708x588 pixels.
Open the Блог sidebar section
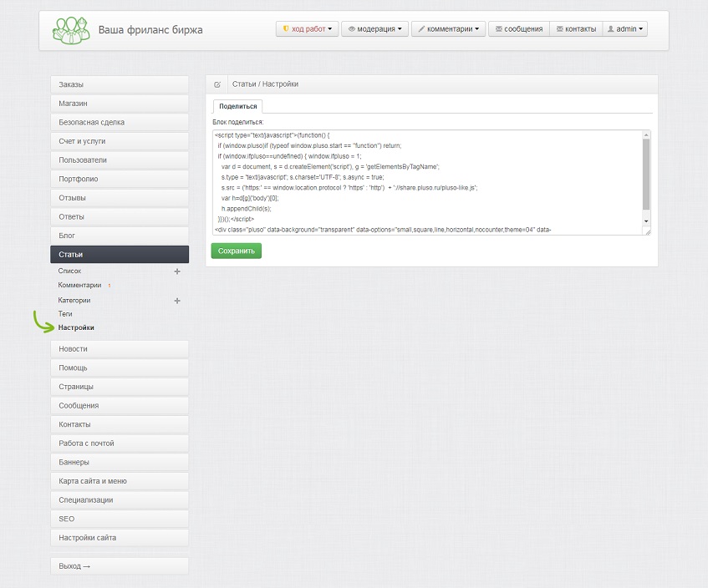tap(120, 236)
